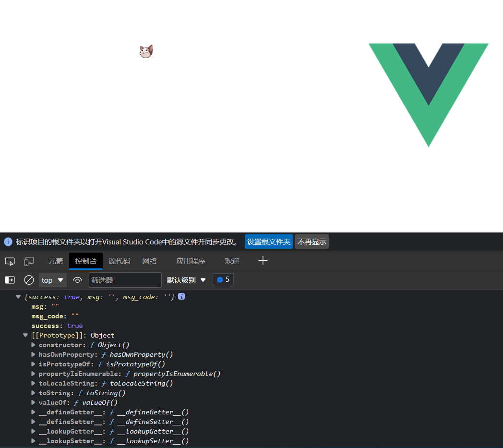Image resolution: width=503 pixels, height=448 pixels.
Task: Focus the 筛选器 filter input
Action: [x=125, y=280]
